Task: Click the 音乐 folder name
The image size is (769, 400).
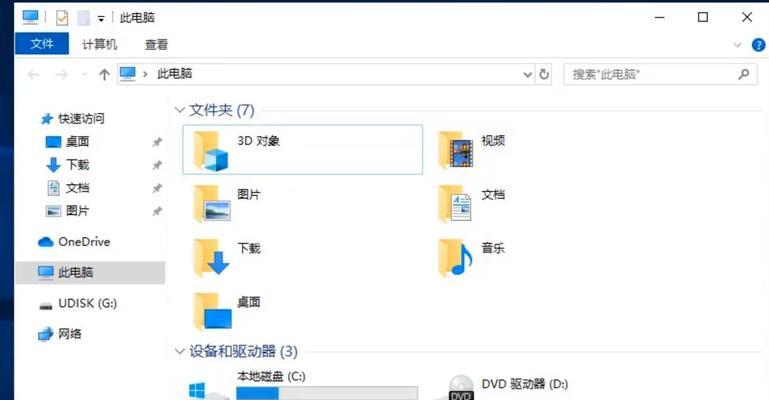Action: [493, 248]
